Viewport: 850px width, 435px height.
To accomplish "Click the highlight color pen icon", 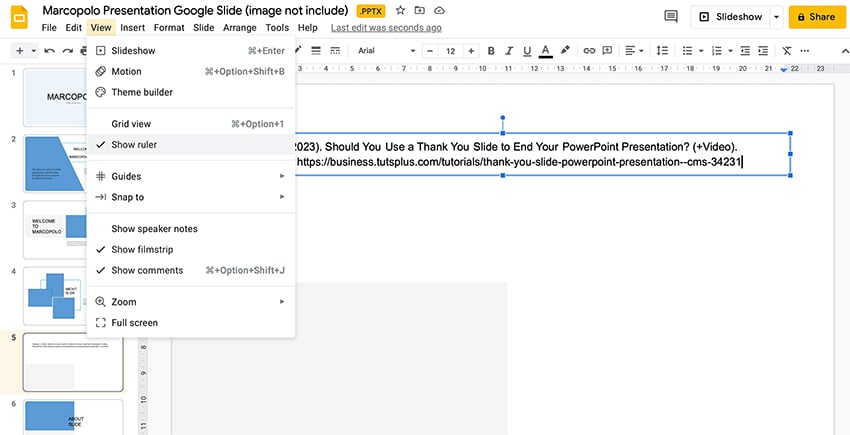I will point(565,50).
